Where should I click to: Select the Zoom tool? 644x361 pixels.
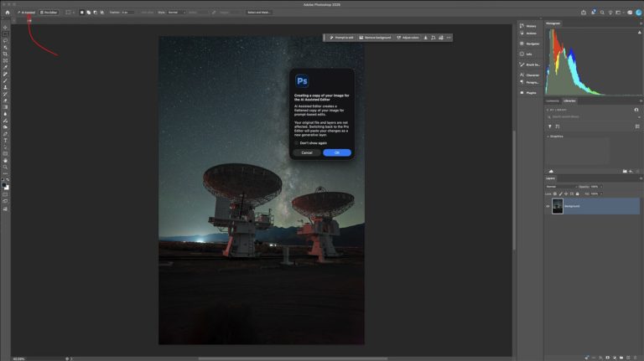point(5,167)
